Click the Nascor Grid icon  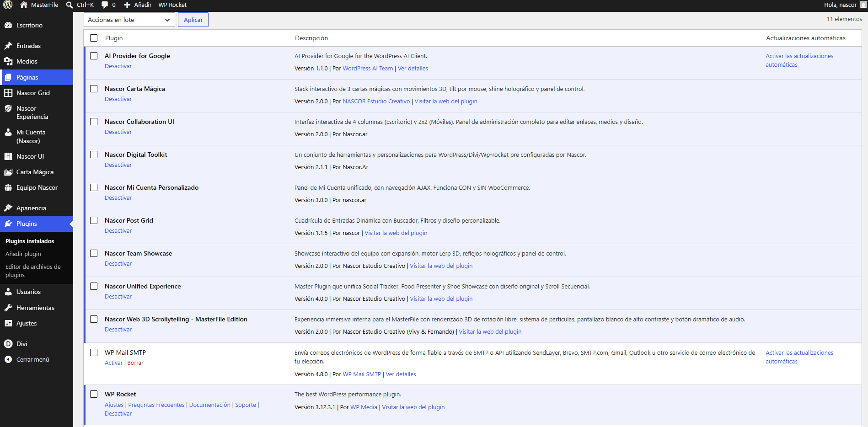[8, 93]
